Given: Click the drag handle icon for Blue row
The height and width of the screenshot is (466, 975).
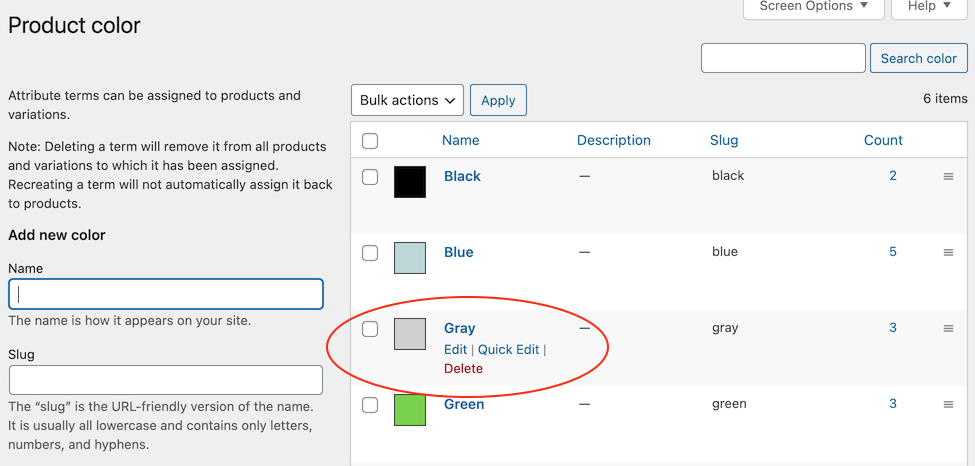Looking at the screenshot, I should [x=948, y=253].
